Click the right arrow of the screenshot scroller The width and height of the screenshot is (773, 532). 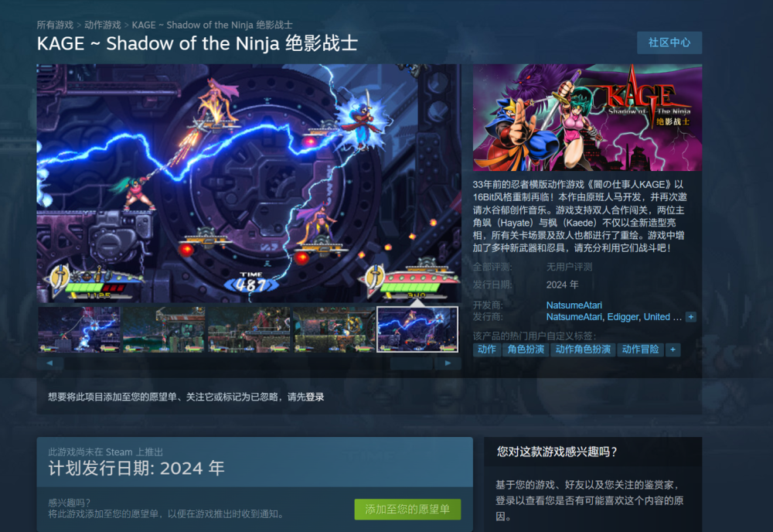448,363
